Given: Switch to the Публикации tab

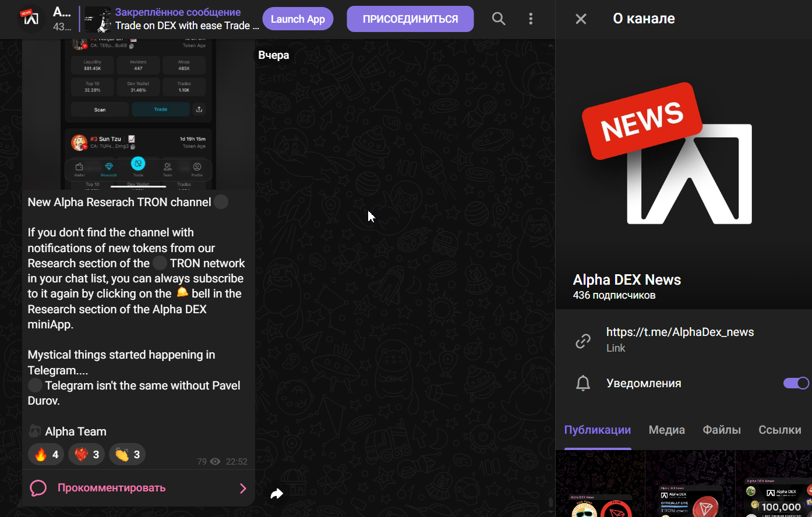Looking at the screenshot, I should (598, 430).
